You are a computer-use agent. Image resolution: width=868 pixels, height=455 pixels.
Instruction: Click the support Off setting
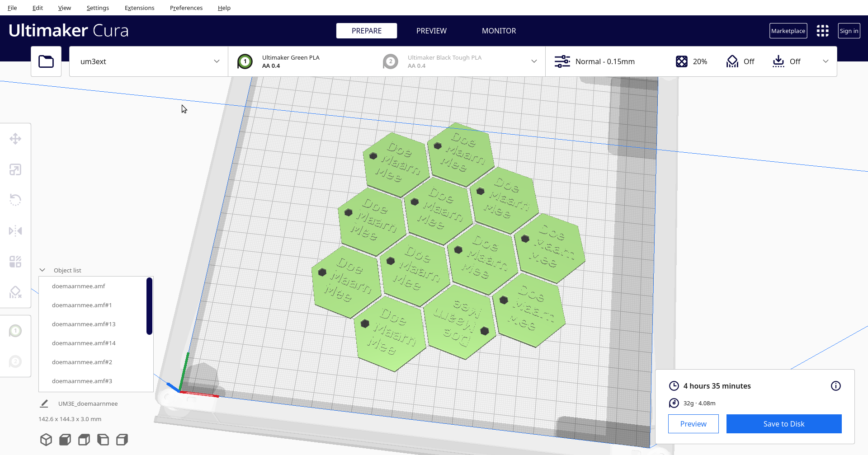tap(740, 61)
